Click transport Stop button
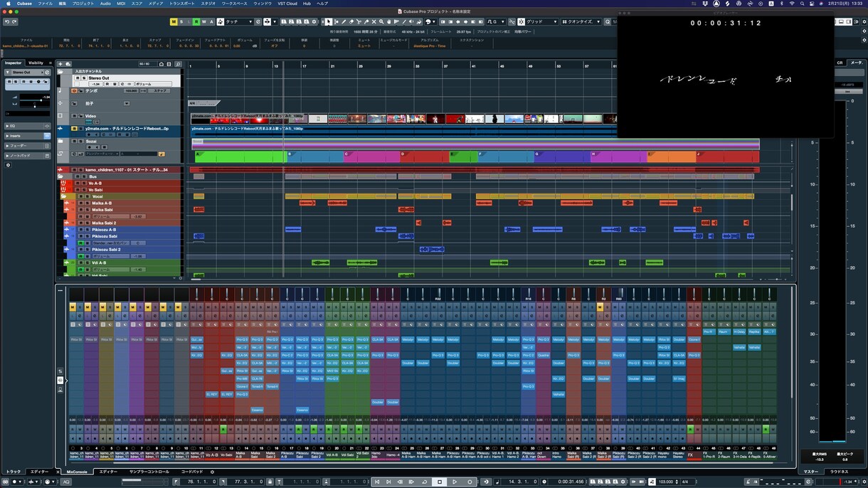This screenshot has width=868, height=488. pyautogui.click(x=440, y=482)
